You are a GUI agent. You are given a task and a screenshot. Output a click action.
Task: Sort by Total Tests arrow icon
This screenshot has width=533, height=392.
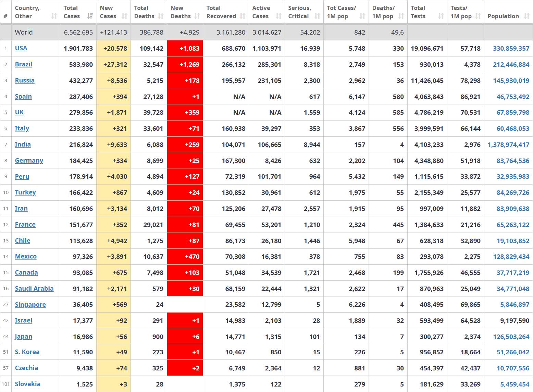(441, 16)
